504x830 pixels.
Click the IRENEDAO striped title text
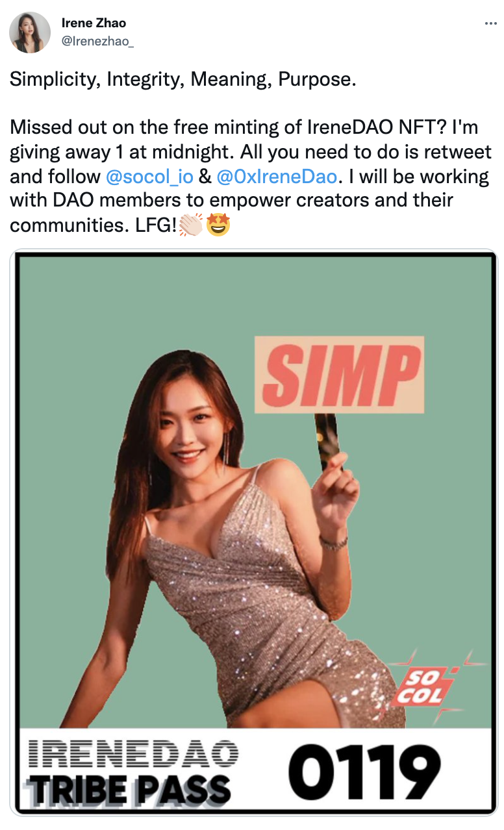tap(133, 753)
